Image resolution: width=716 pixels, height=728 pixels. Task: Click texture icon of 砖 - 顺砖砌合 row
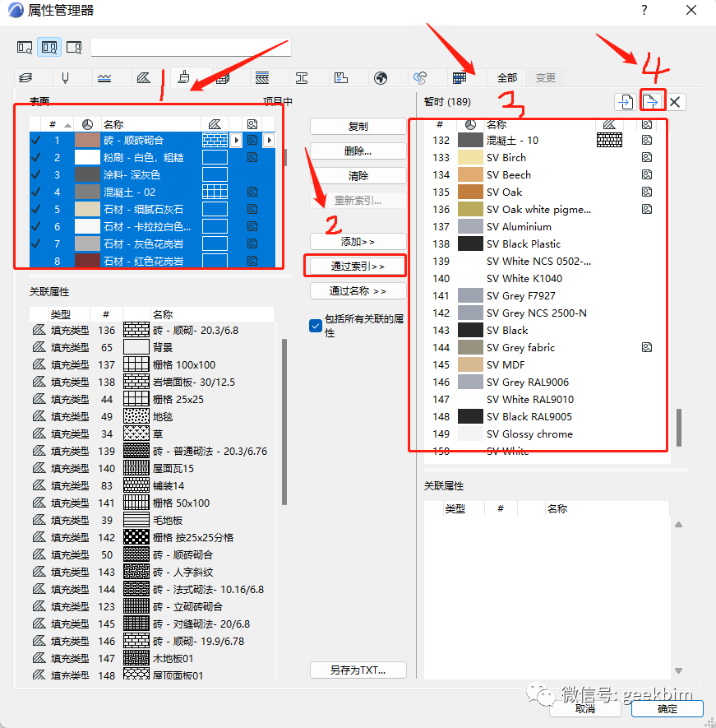coord(252,140)
